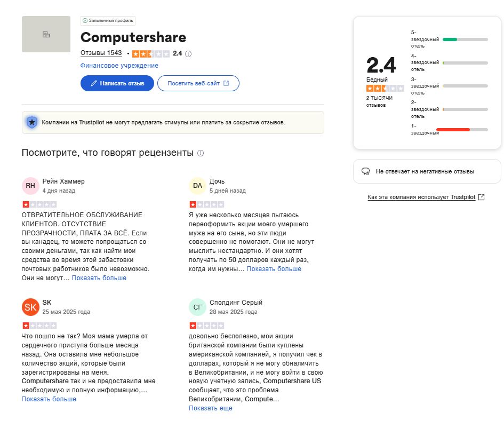Image resolution: width=504 pixels, height=428 pixels.
Task: Expand Дочь's review with "Показать больше"
Action: click(x=274, y=269)
